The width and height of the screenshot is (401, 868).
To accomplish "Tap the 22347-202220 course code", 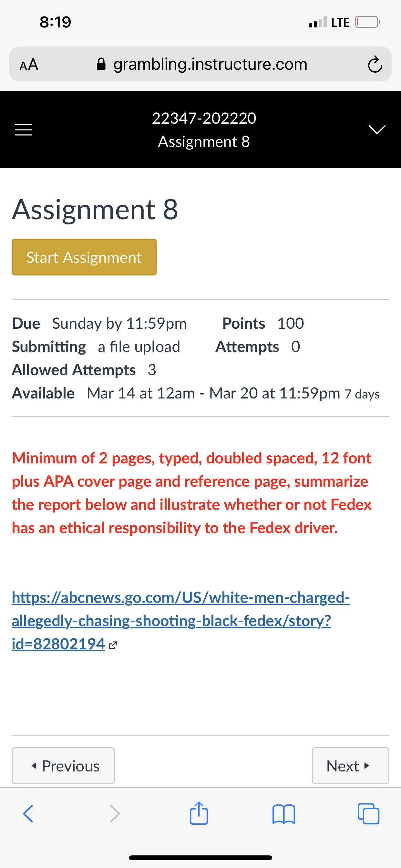I will (x=204, y=118).
